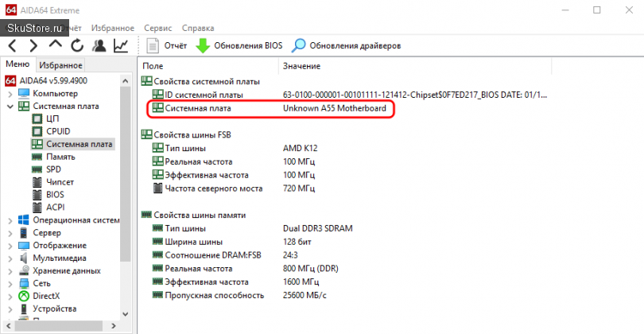The image size is (644, 334).
Task: Click the Windows logo icon of Операционная система
Action: pyautogui.click(x=24, y=220)
